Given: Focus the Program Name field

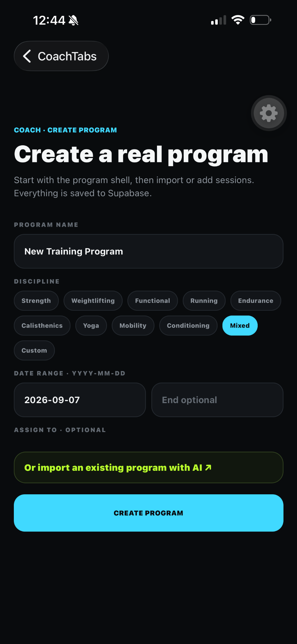Looking at the screenshot, I should [x=148, y=251].
